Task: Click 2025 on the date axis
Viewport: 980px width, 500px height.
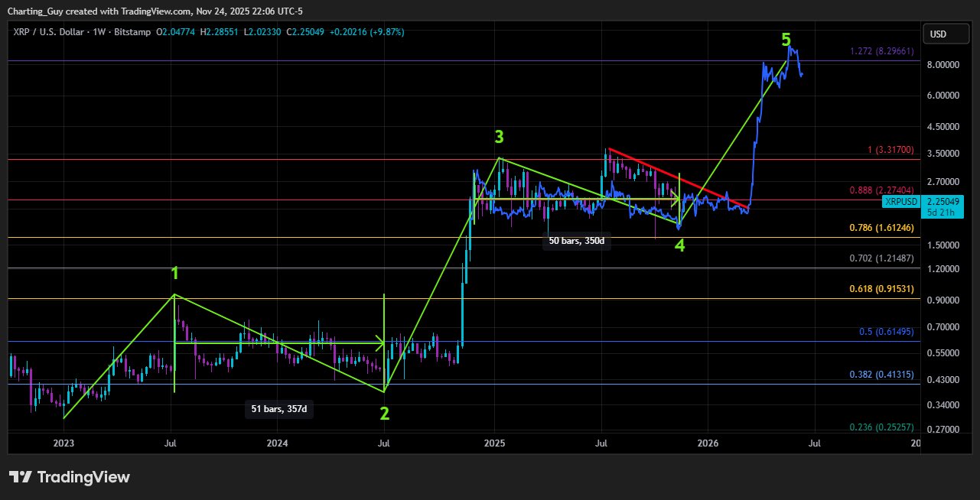Action: (x=494, y=443)
